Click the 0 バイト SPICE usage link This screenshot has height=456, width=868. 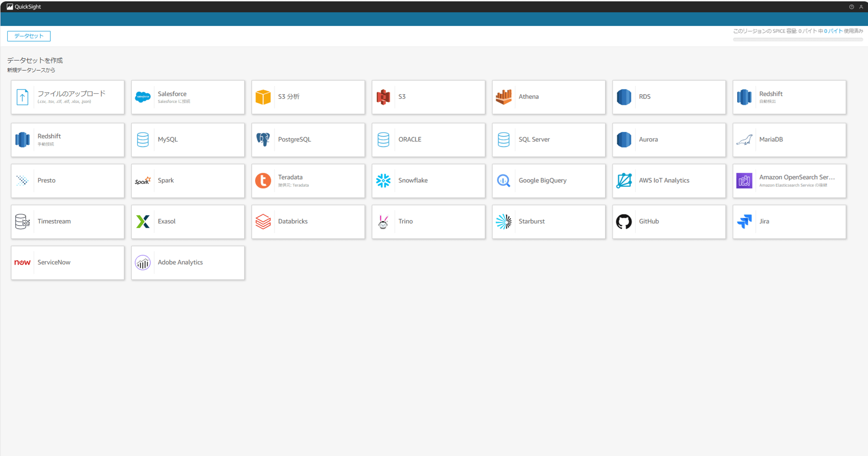[x=833, y=31]
